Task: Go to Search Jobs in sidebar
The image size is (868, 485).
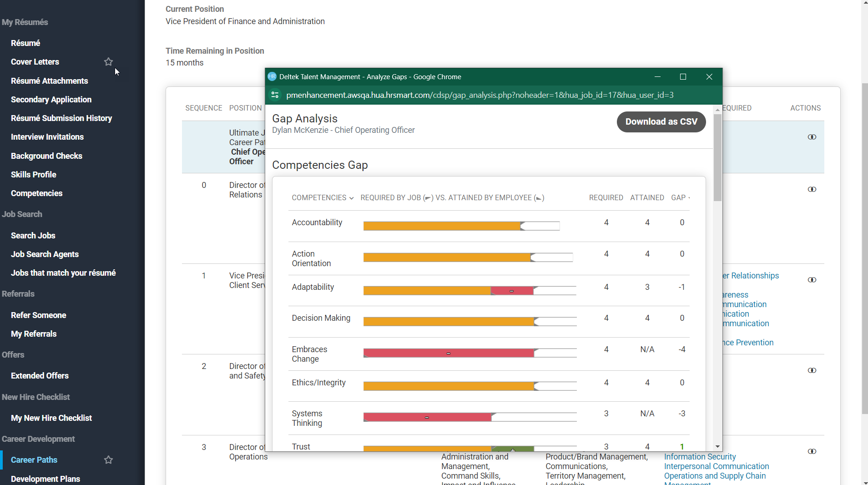Action: (x=33, y=236)
